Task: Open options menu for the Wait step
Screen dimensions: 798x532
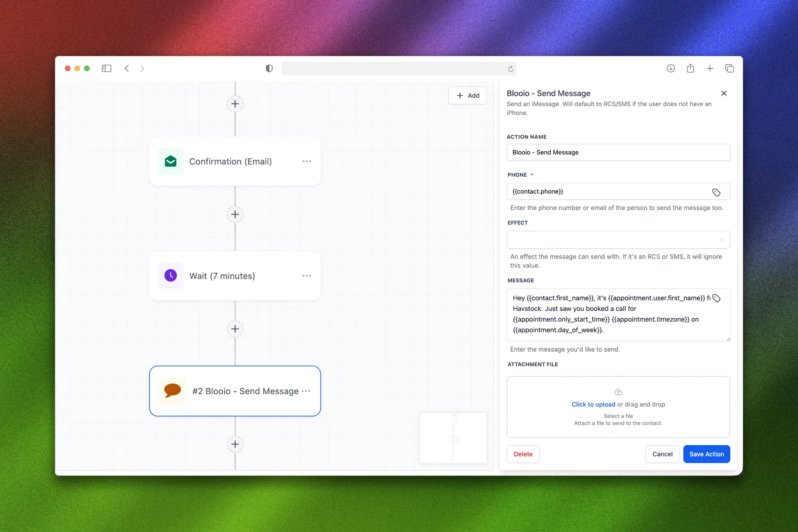Action: 307,275
